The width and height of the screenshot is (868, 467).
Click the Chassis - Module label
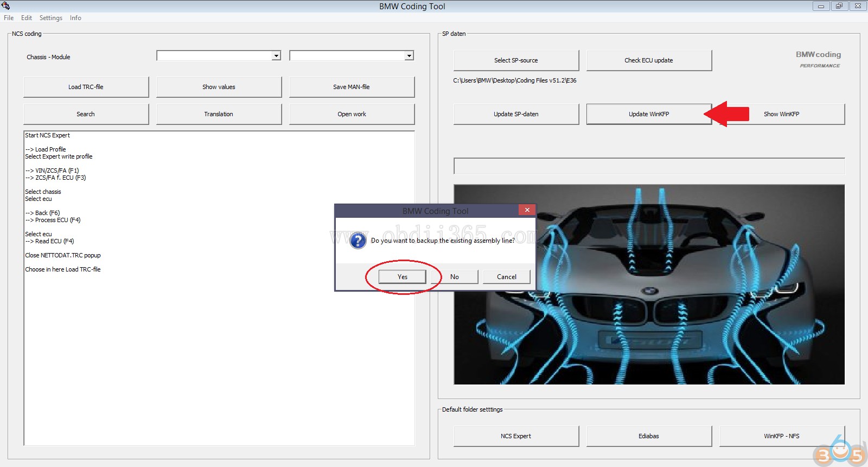point(48,57)
